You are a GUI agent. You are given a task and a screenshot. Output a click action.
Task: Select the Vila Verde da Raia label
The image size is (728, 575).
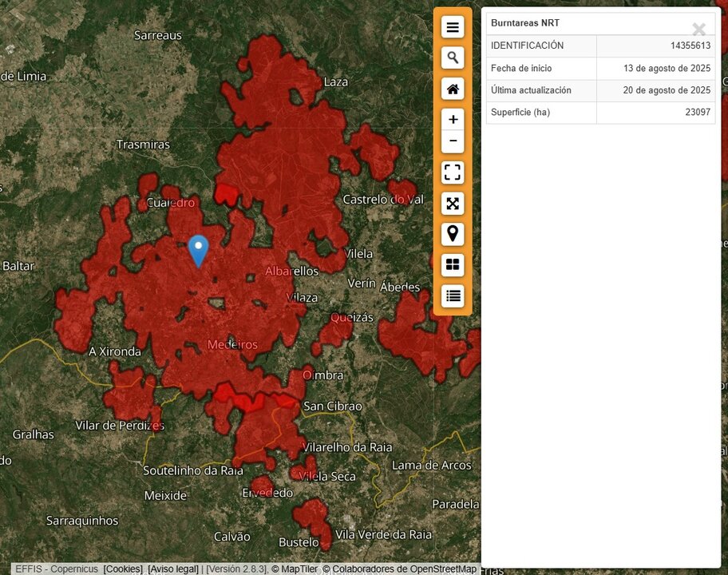(383, 534)
